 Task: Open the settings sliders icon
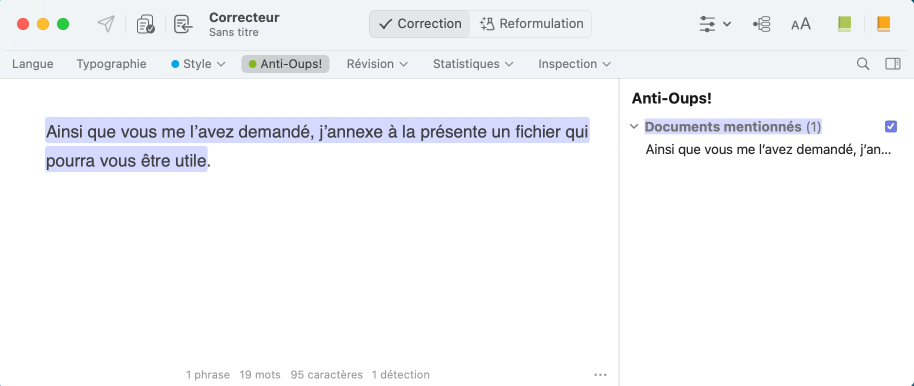pos(715,24)
